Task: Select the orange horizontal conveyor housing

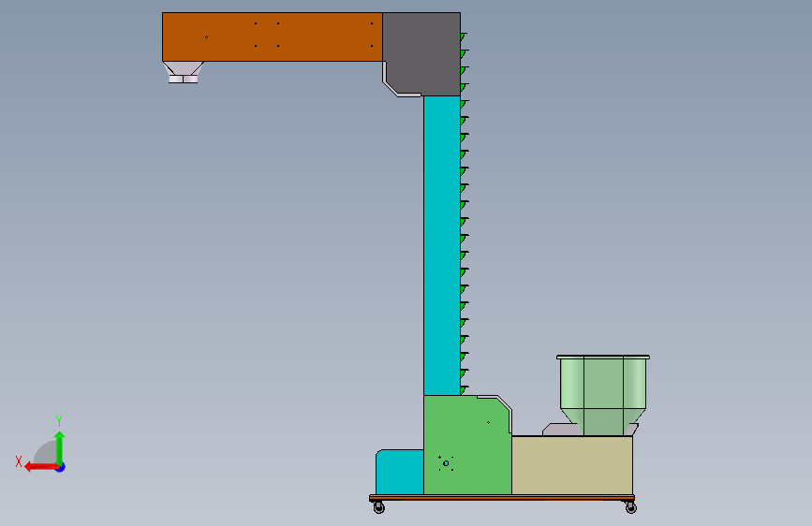Action: pos(273,37)
